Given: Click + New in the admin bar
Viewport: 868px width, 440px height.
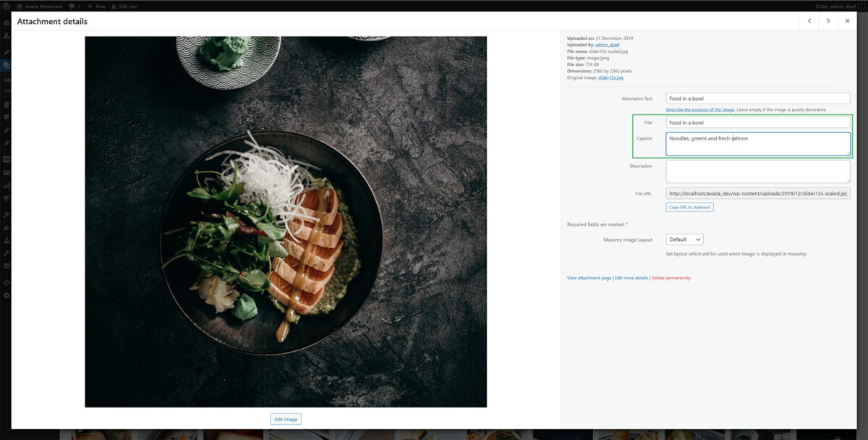Looking at the screenshot, I should click(x=98, y=5).
